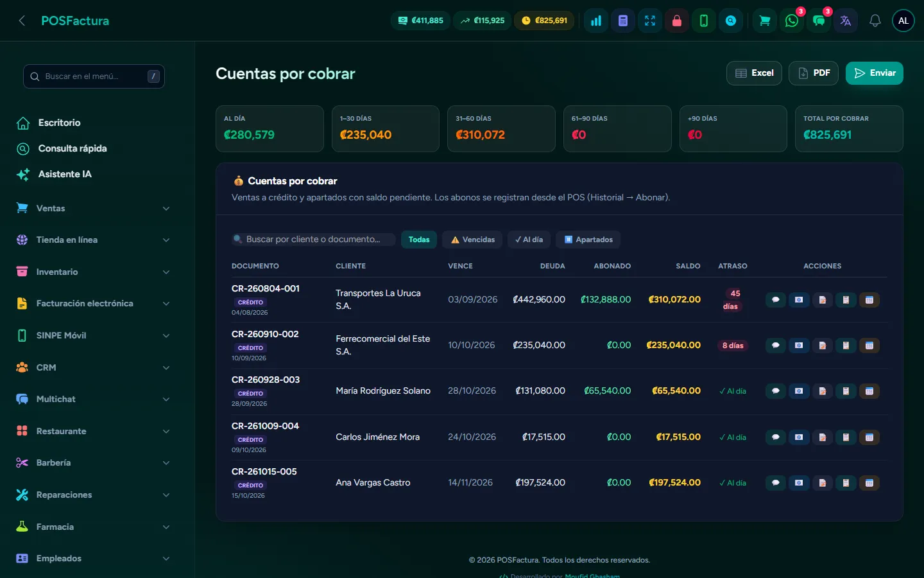The image size is (924, 578).
Task: Export the report to Excel
Action: tap(755, 73)
